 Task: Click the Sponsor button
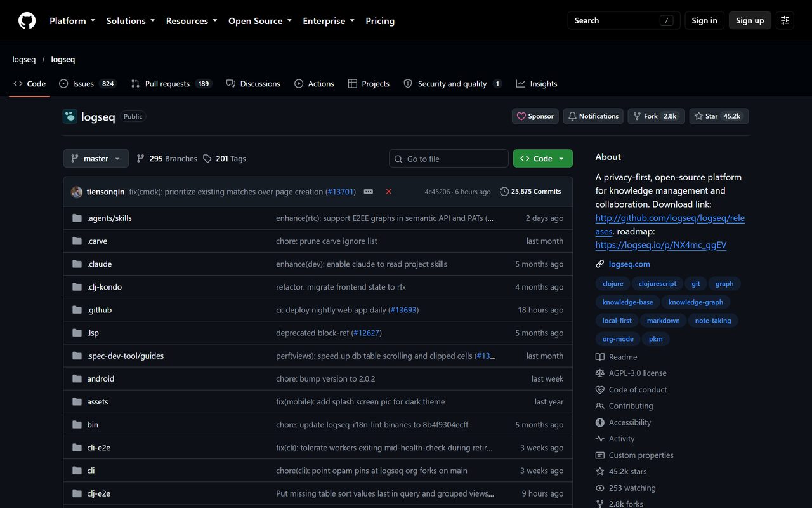point(535,116)
